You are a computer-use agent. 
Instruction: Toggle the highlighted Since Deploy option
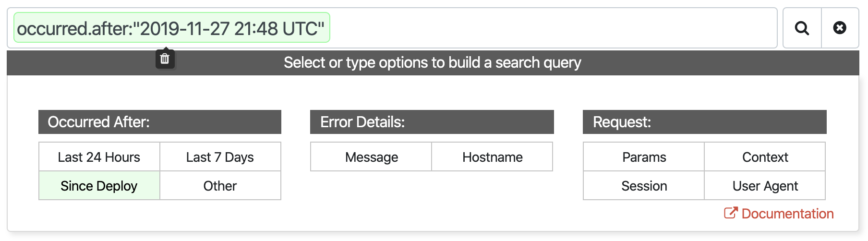99,186
